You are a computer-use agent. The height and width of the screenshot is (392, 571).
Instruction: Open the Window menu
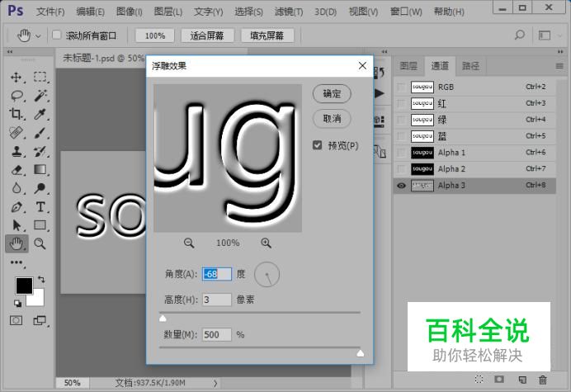(x=406, y=12)
